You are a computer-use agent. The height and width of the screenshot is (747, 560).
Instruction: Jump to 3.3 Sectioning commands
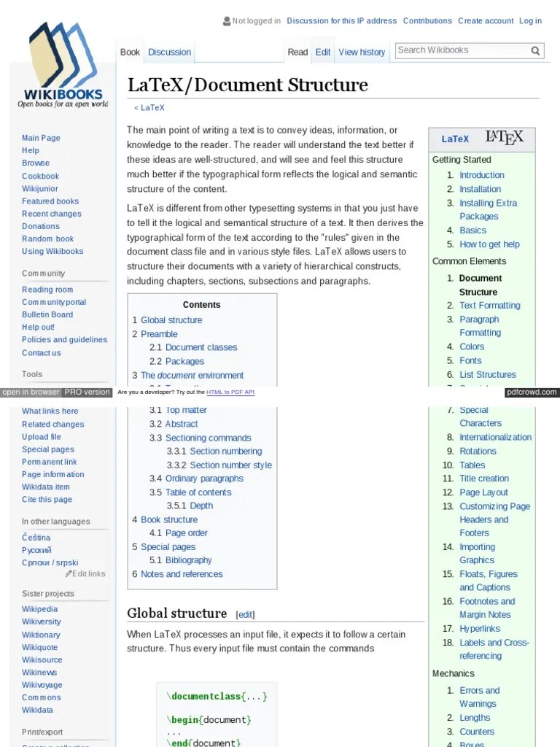[208, 438]
